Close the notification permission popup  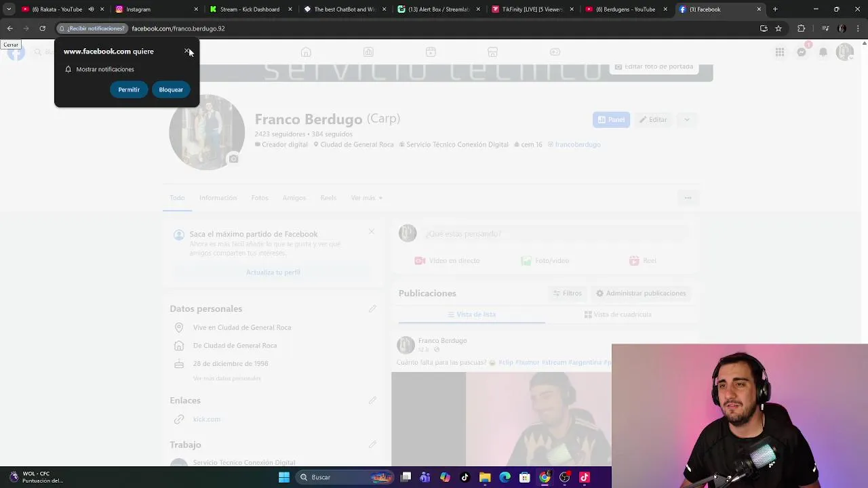click(188, 52)
